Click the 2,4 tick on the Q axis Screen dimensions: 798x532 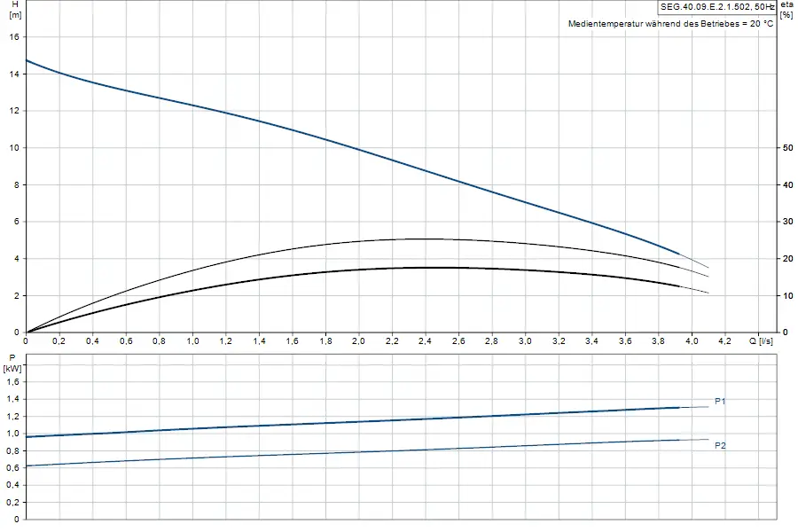click(x=425, y=341)
